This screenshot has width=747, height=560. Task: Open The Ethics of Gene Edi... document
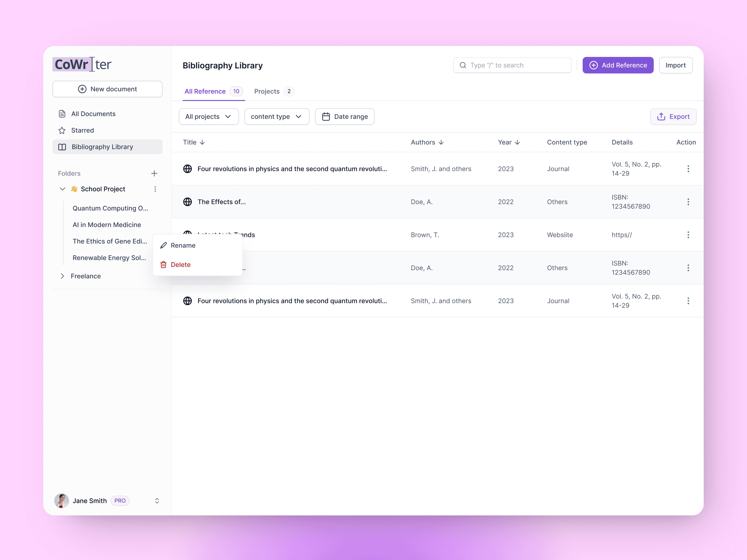click(110, 241)
